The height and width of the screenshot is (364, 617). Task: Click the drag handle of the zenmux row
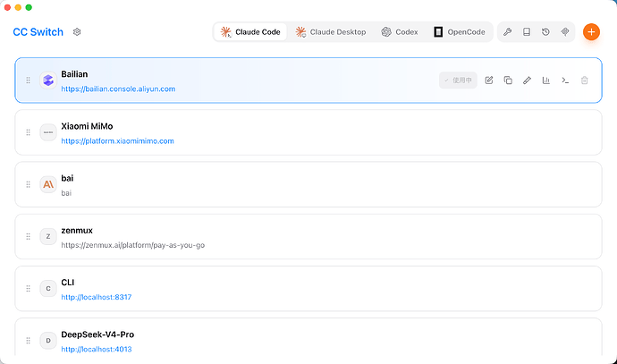point(29,236)
